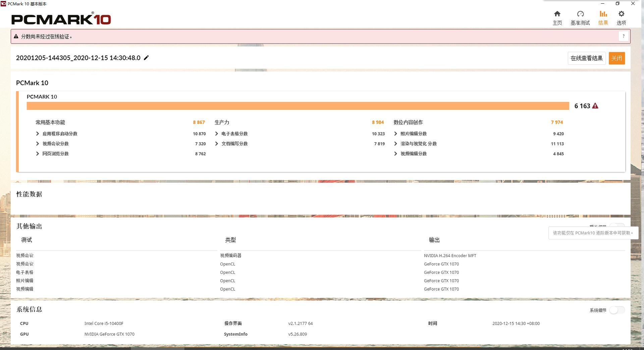The height and width of the screenshot is (350, 644).
Task: Click the 输出 column header
Action: tap(434, 240)
